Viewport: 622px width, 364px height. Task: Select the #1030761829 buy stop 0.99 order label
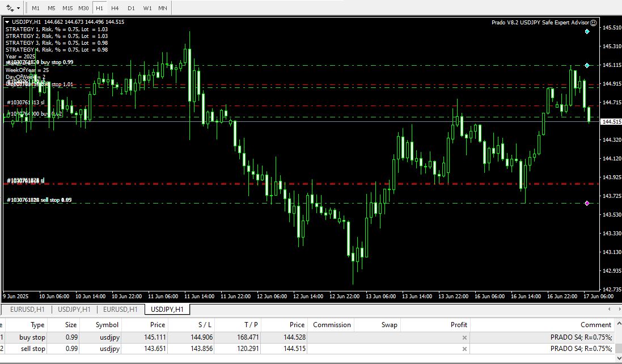tap(40, 62)
